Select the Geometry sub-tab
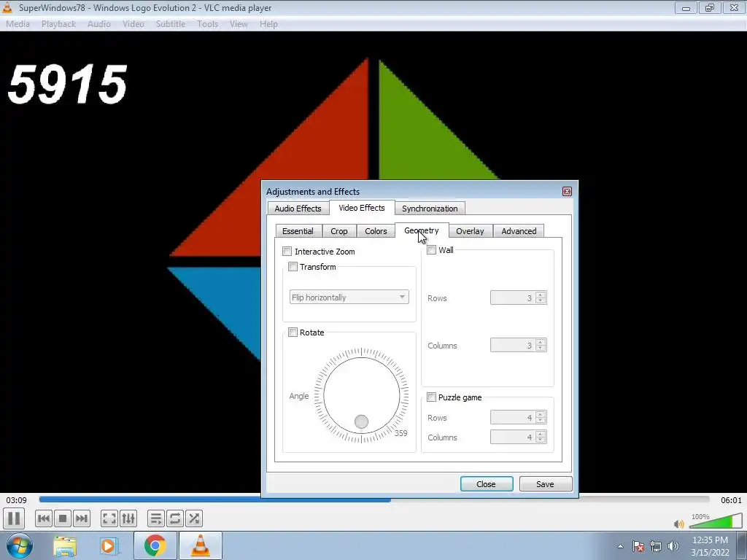 tap(422, 230)
